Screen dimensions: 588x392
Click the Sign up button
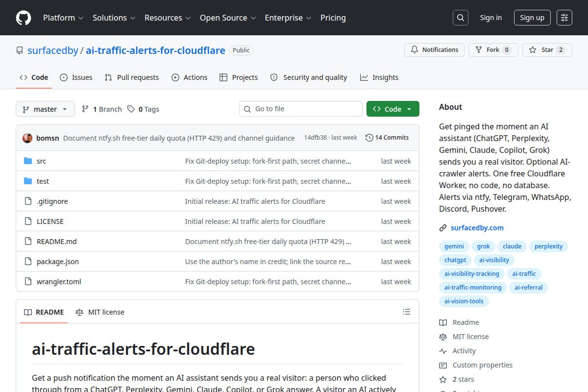pos(532,18)
